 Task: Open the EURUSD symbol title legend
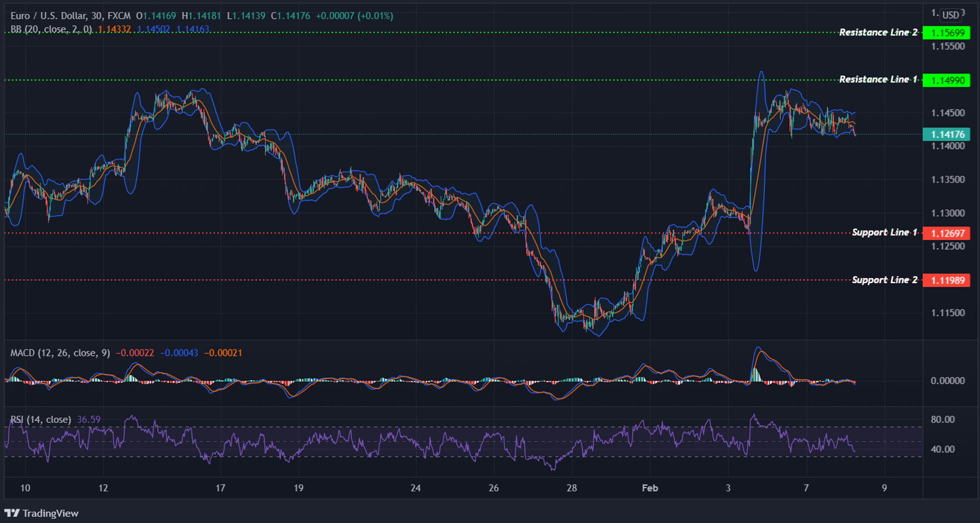coord(44,16)
